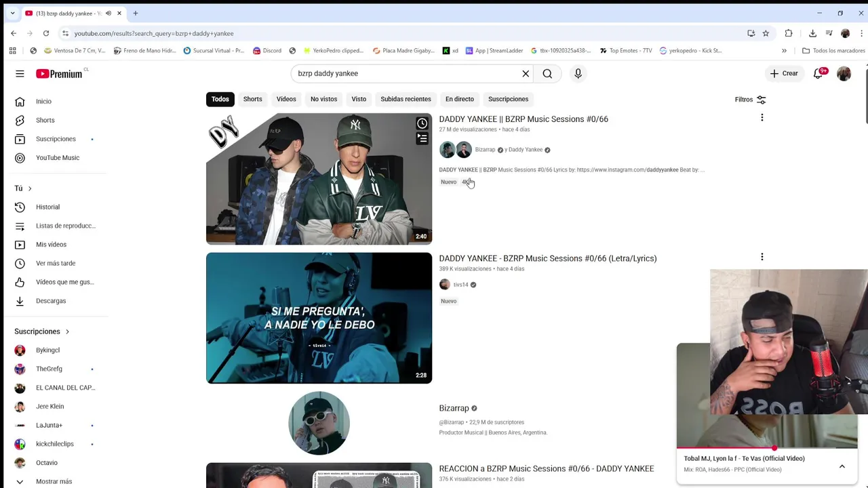This screenshot has width=868, height=488.
Task: Select the Subidas recientes filter chip
Action: point(406,99)
